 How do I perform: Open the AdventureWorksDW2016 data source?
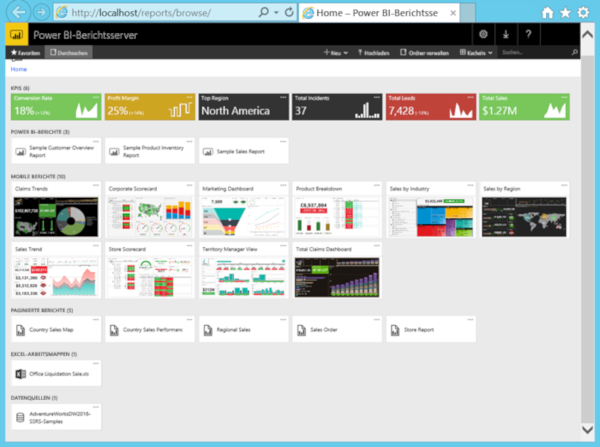click(56, 417)
